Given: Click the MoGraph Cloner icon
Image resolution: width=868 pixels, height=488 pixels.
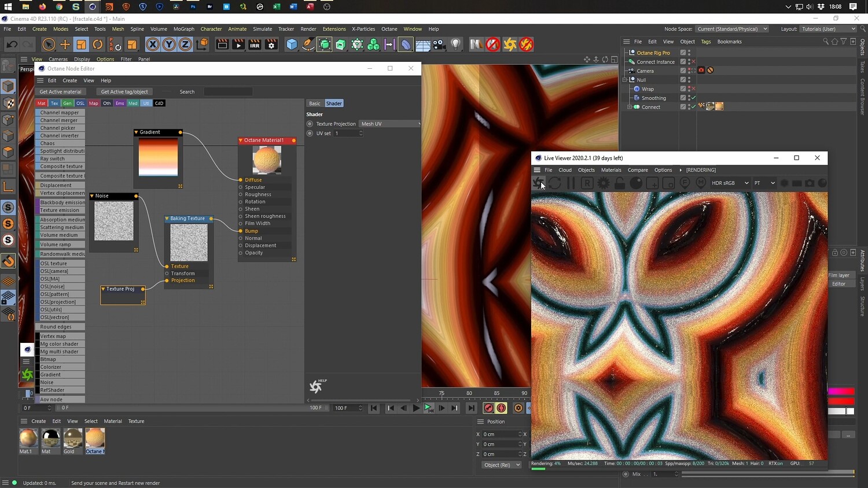Looking at the screenshot, I should (374, 45).
